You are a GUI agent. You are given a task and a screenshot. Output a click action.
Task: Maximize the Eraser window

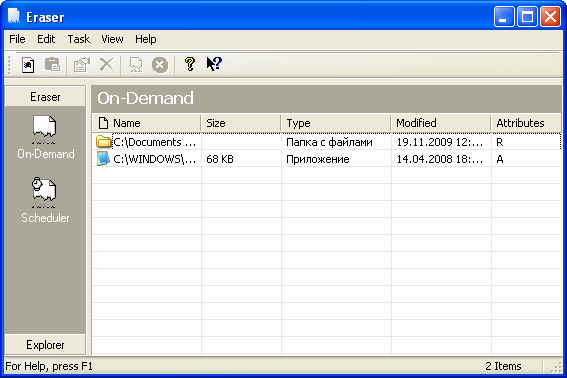527,17
